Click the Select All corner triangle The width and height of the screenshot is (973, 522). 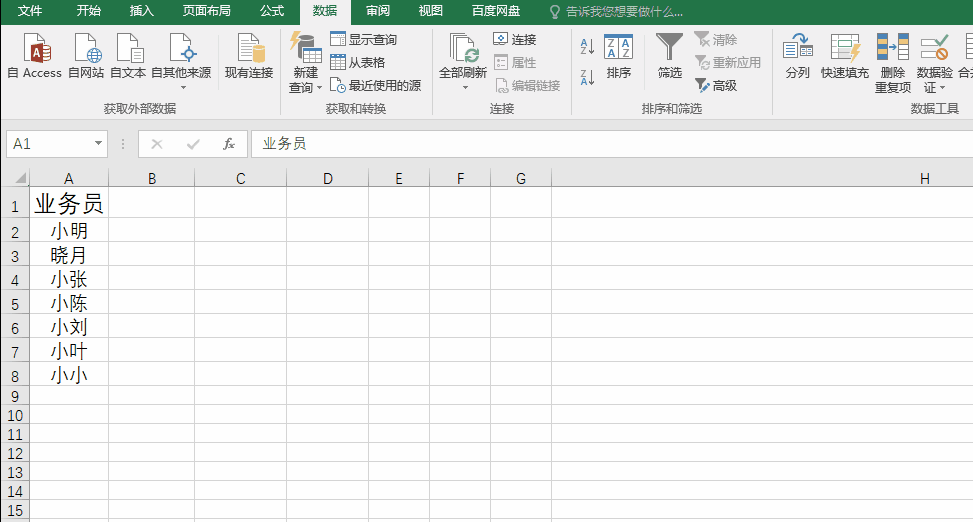20,178
